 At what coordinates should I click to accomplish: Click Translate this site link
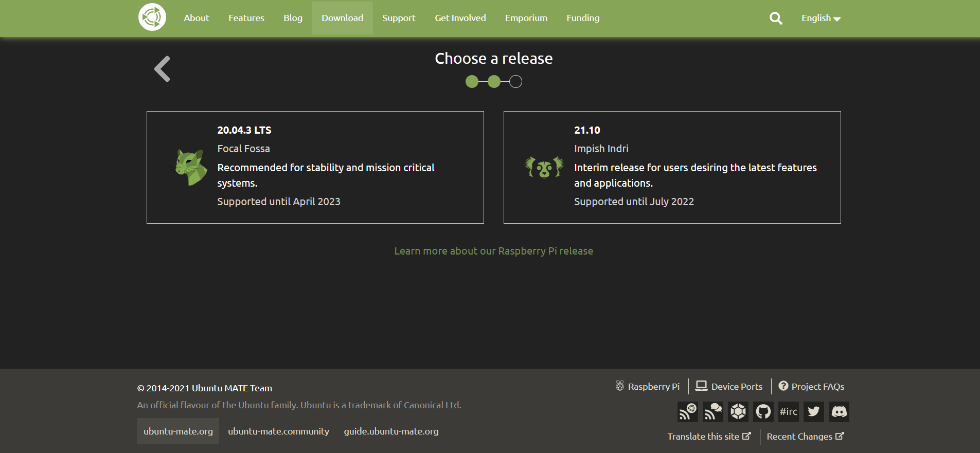(709, 437)
